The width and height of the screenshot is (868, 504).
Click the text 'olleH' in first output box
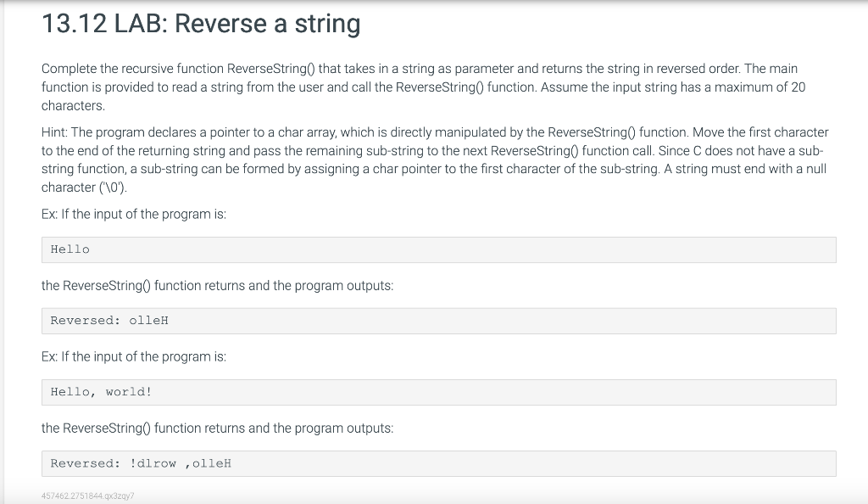pyautogui.click(x=149, y=321)
